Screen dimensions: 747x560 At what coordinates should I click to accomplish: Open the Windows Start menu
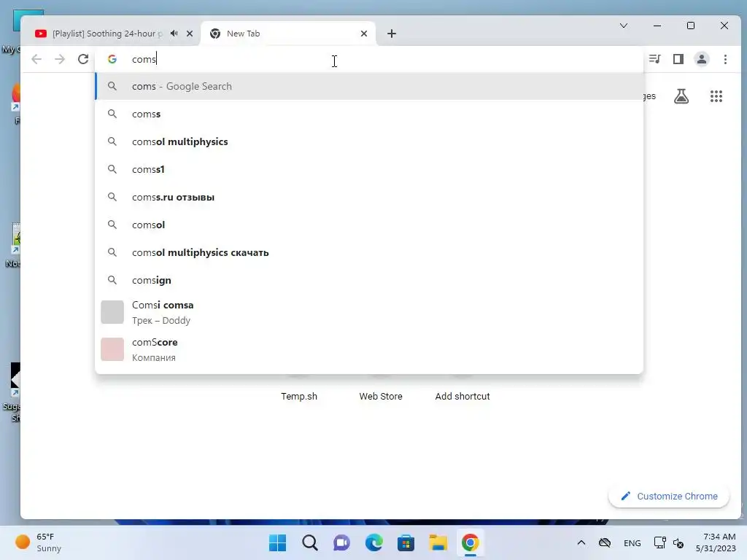277,542
